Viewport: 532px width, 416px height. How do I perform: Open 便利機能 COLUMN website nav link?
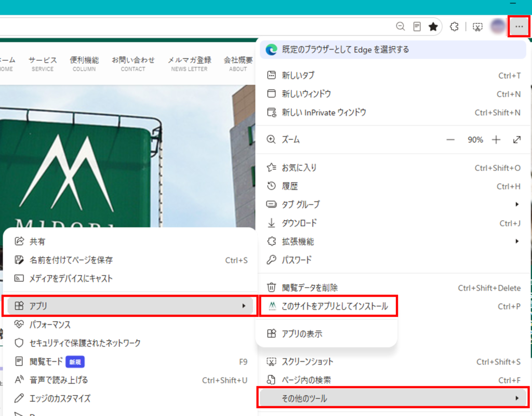coord(84,64)
